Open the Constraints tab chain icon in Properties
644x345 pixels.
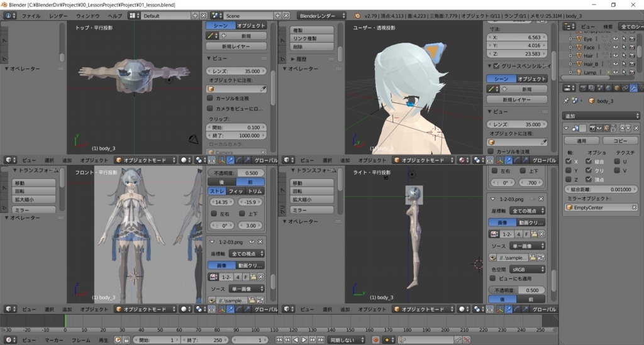[x=625, y=88]
